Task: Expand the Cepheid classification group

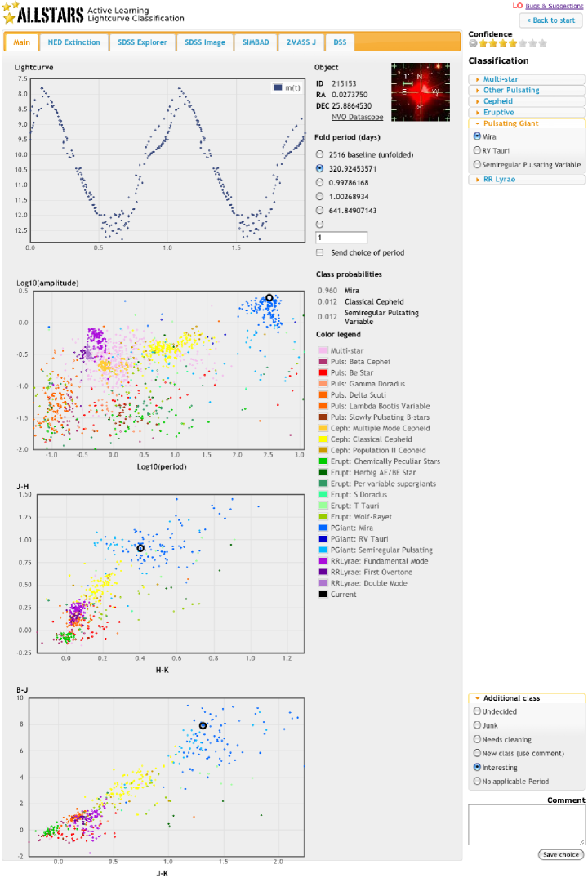Action: point(498,101)
